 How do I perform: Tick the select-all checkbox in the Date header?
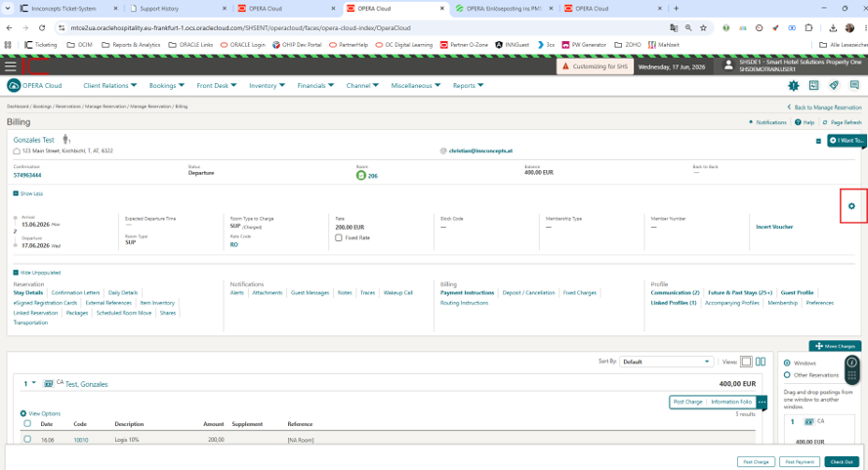point(27,423)
